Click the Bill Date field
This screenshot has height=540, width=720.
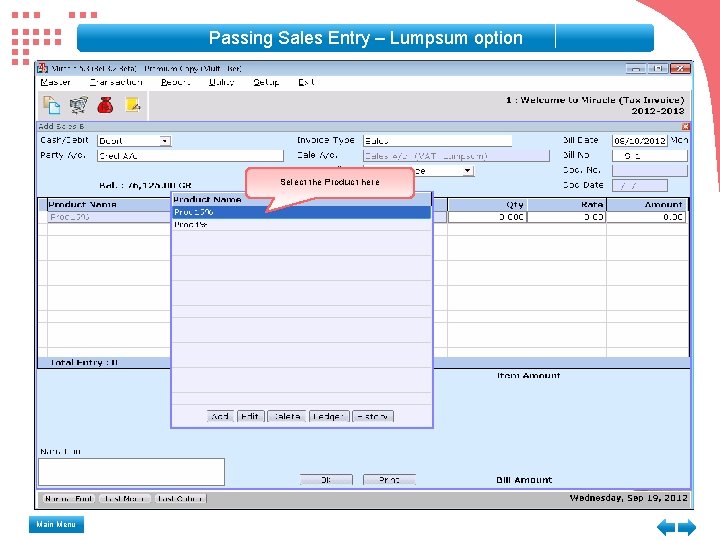[640, 141]
